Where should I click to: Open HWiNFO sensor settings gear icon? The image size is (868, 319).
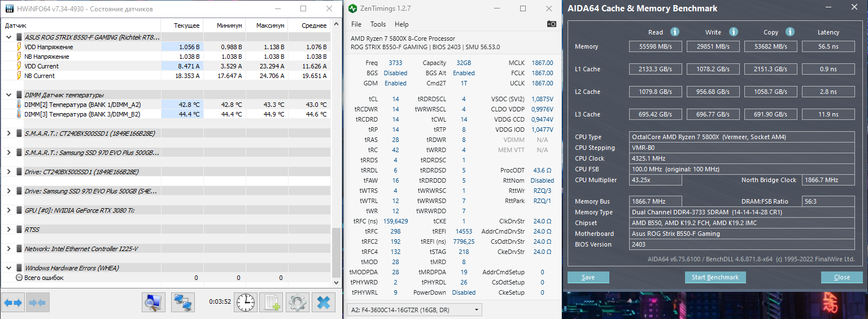(298, 303)
